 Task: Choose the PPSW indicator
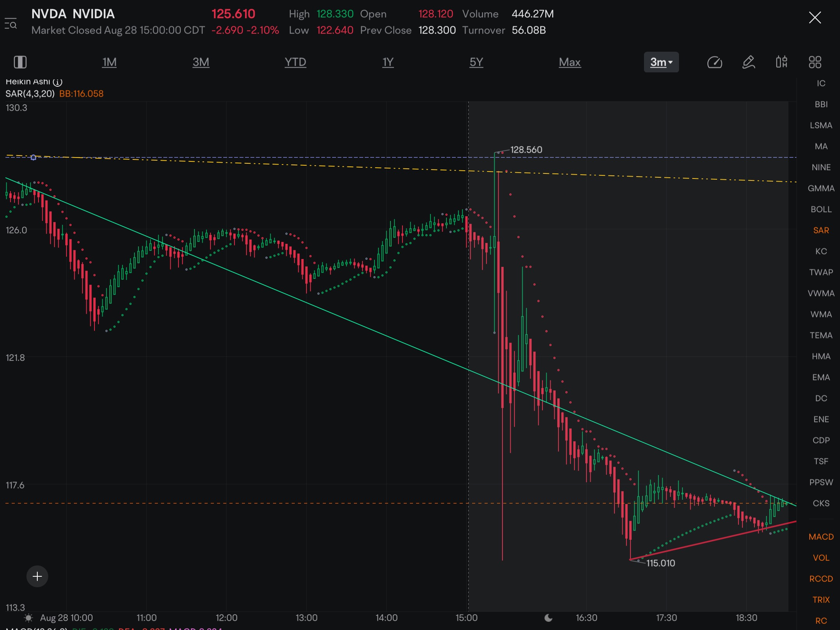point(821,482)
